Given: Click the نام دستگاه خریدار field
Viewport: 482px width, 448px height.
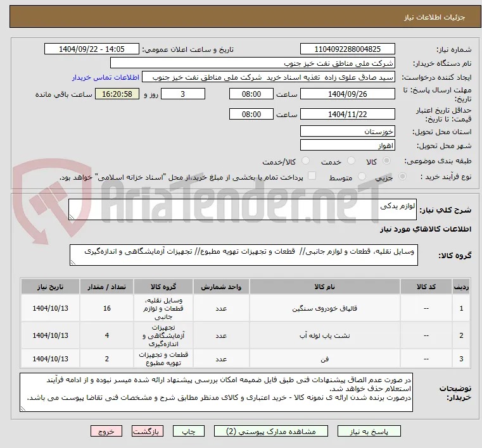Looking at the screenshot, I should (x=252, y=63).
